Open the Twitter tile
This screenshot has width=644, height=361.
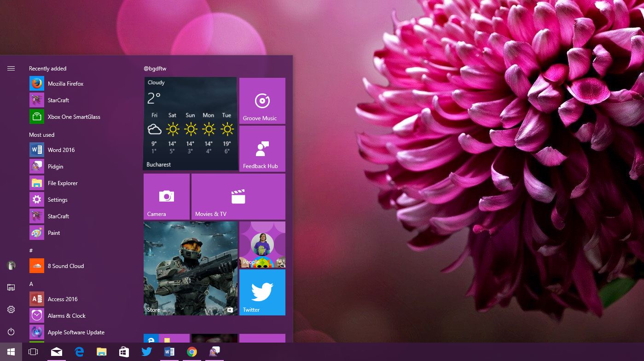pos(262,292)
